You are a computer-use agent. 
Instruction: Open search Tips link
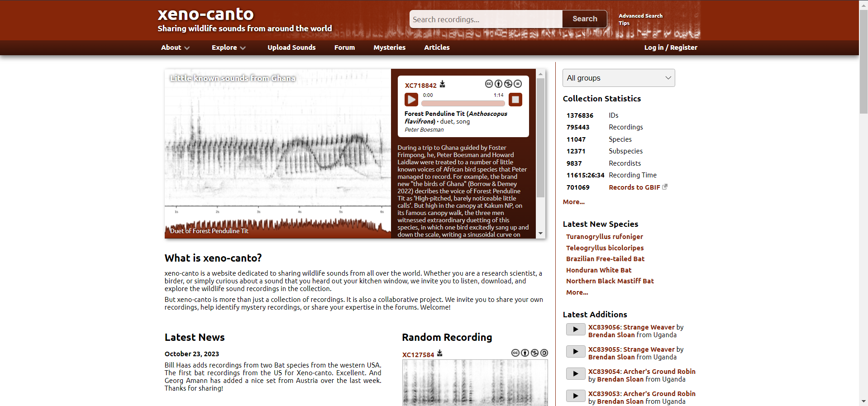624,23
